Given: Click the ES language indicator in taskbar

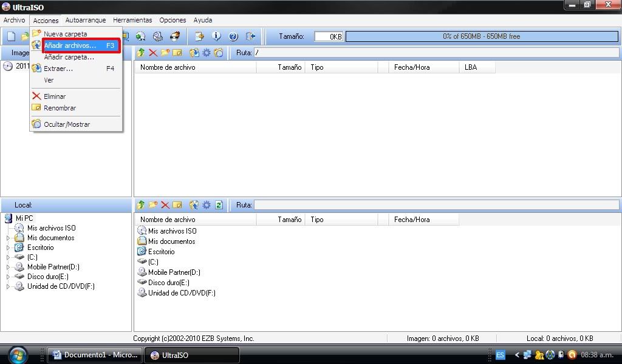Looking at the screenshot, I should 501,355.
